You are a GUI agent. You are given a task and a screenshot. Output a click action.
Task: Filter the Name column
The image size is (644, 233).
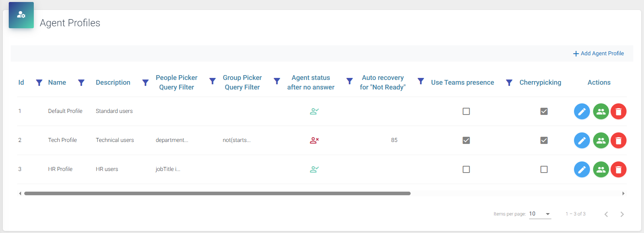click(81, 82)
